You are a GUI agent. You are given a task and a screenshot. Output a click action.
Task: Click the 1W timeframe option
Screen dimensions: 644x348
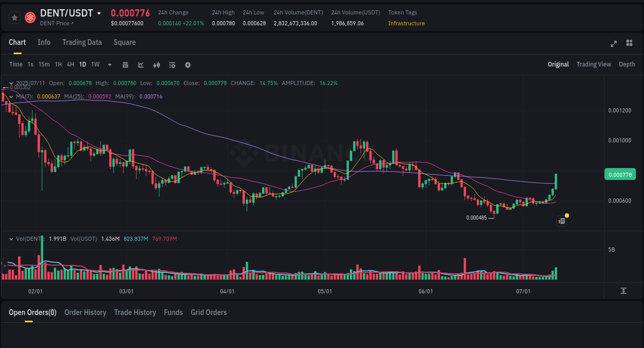(95, 64)
